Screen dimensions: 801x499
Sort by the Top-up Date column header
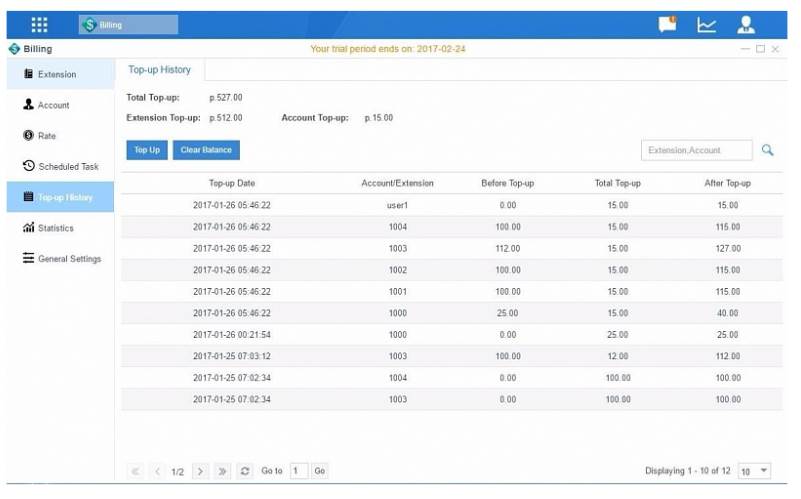coord(232,183)
